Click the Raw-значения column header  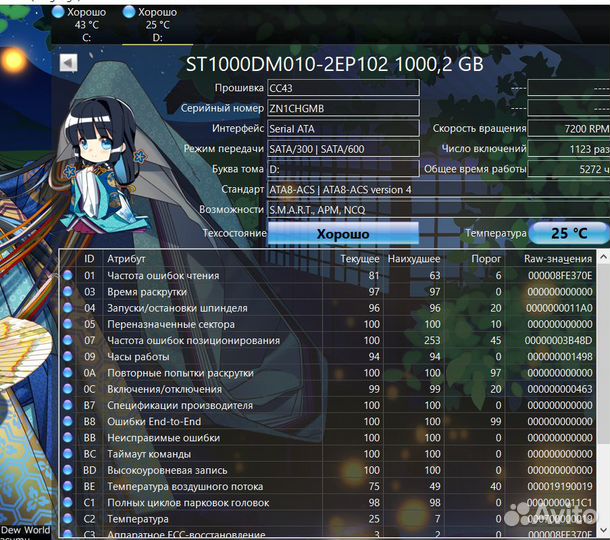point(557,259)
